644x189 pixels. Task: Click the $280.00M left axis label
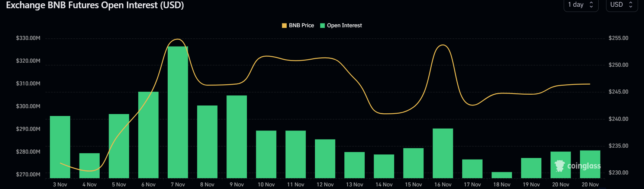pos(28,152)
